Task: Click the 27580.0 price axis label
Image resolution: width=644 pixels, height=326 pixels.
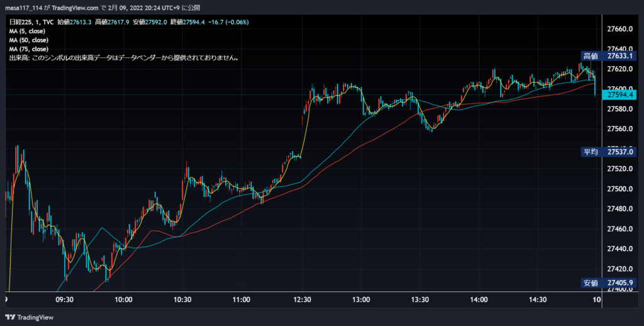Action: point(619,109)
